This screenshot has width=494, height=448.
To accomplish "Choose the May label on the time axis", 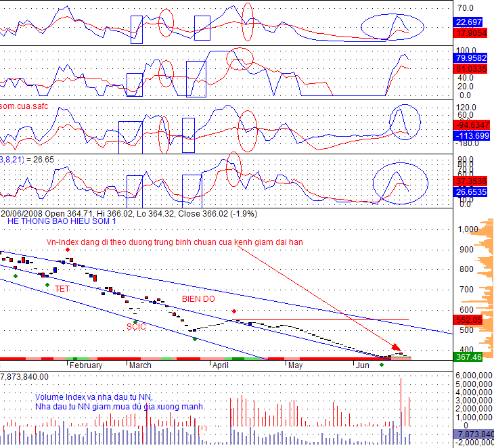I will coord(295,365).
